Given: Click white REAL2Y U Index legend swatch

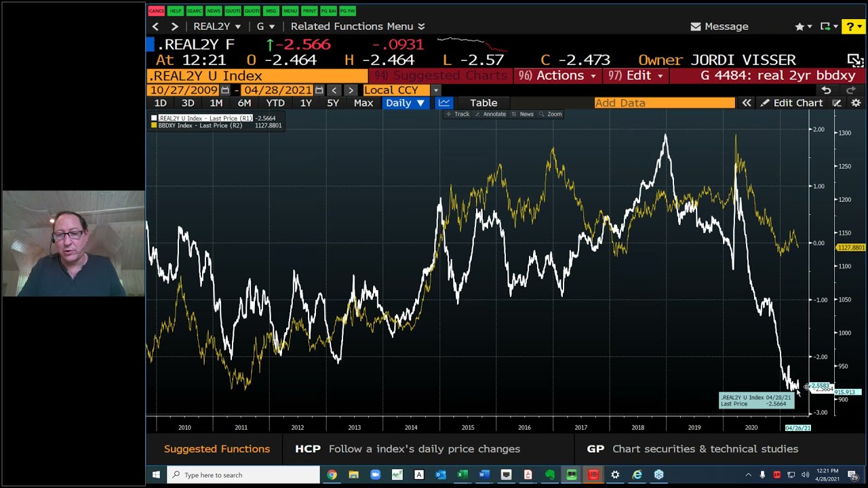Looking at the screenshot, I should pos(155,119).
